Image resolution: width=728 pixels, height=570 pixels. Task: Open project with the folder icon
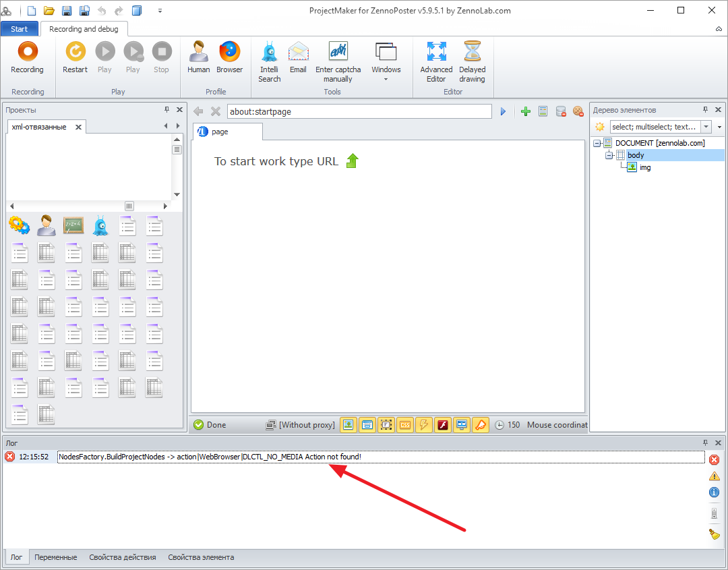pos(49,10)
